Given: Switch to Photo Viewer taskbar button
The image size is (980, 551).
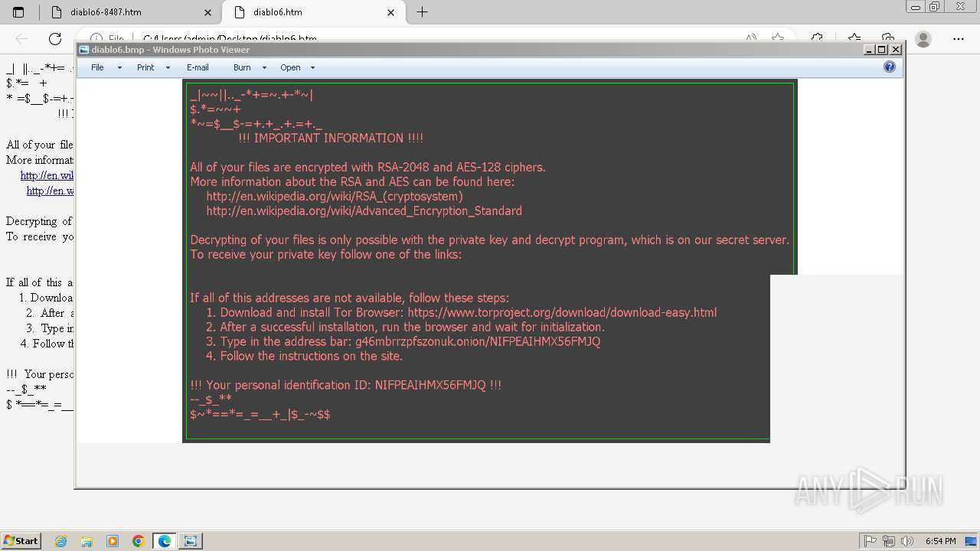Looking at the screenshot, I should point(191,541).
